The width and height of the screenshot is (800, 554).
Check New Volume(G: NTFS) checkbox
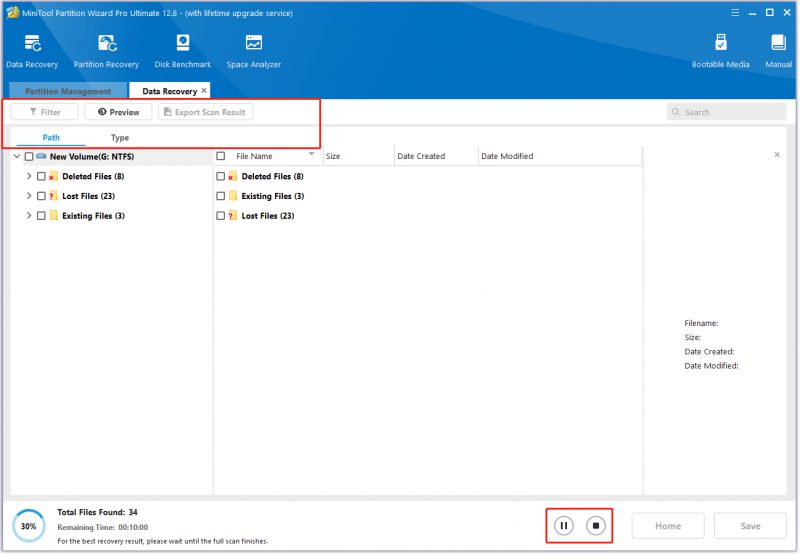29,157
